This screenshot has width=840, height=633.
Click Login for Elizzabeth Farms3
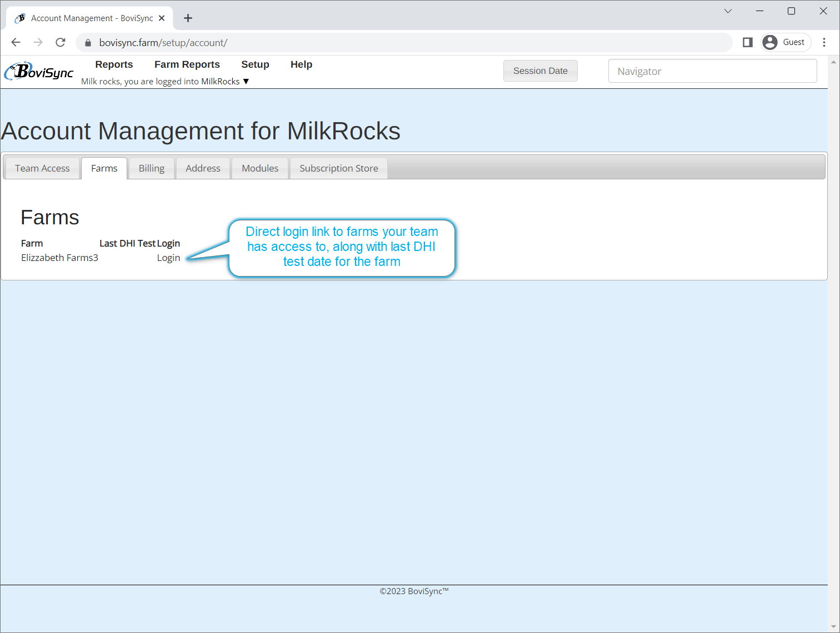(x=168, y=258)
